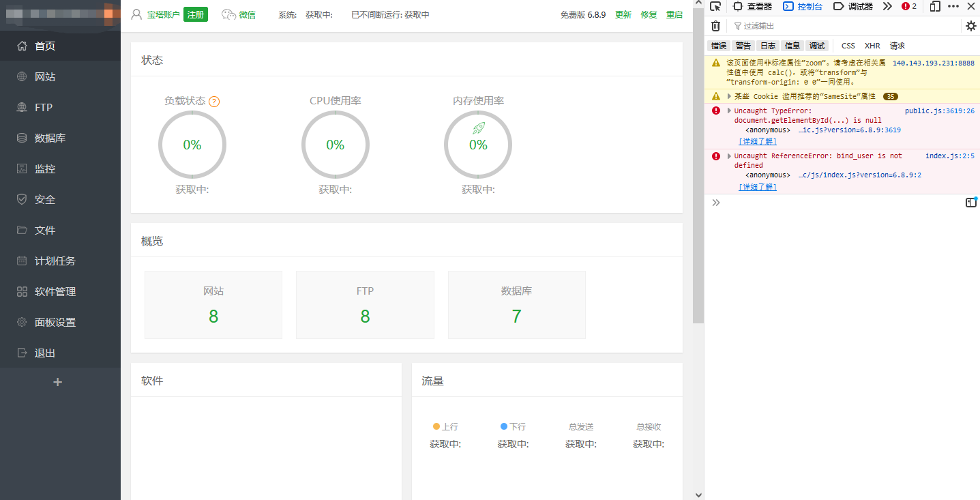Expand more devtools tabs chevron
980x500 pixels.
coord(887,6)
